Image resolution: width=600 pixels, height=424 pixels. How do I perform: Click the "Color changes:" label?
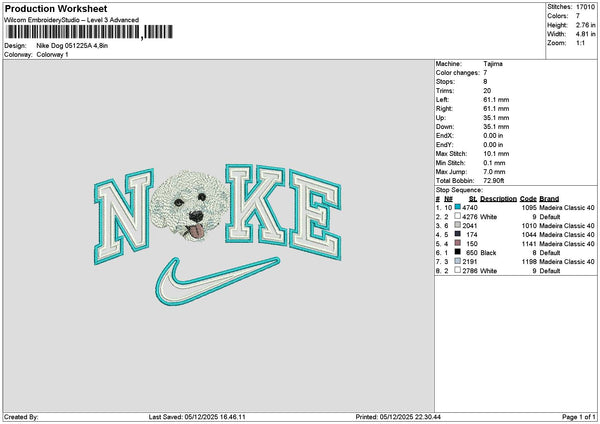(x=457, y=73)
